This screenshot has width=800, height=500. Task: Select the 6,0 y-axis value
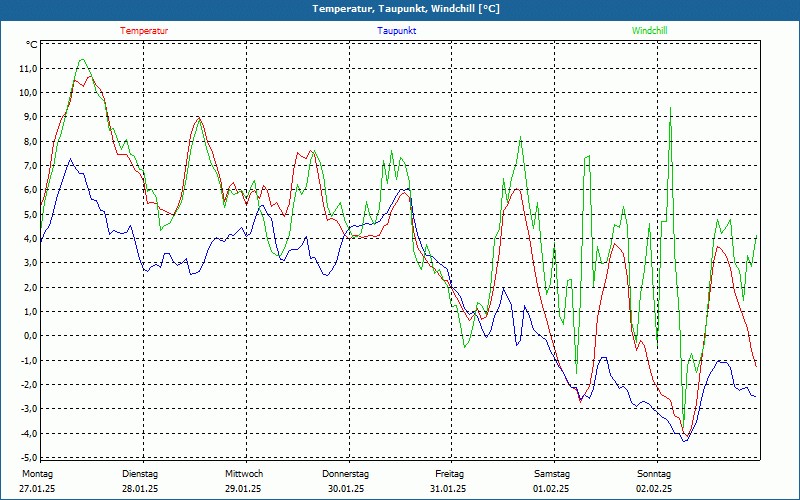pos(29,190)
